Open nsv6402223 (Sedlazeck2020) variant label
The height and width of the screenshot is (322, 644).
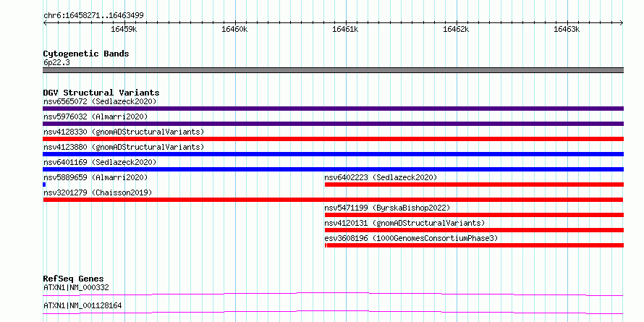tap(381, 177)
